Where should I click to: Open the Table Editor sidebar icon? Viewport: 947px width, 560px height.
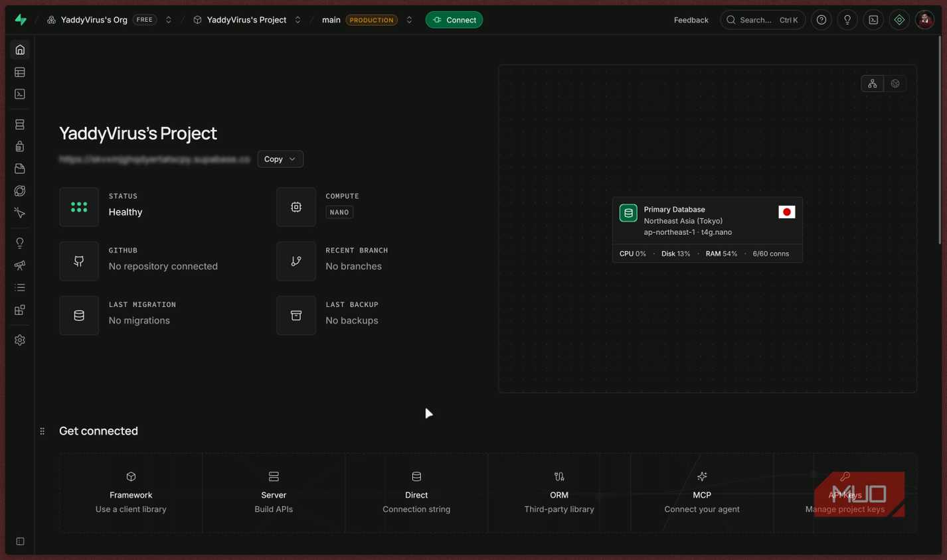[x=20, y=72]
